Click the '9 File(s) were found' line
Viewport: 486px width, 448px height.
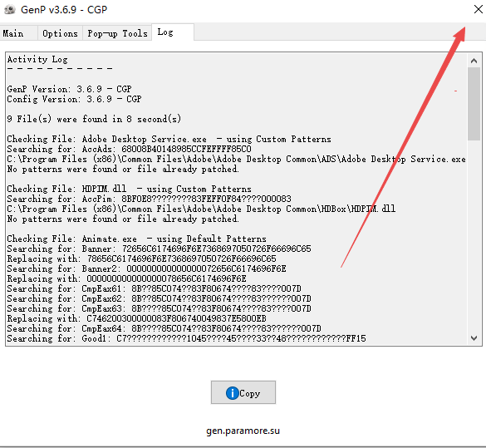(94, 119)
